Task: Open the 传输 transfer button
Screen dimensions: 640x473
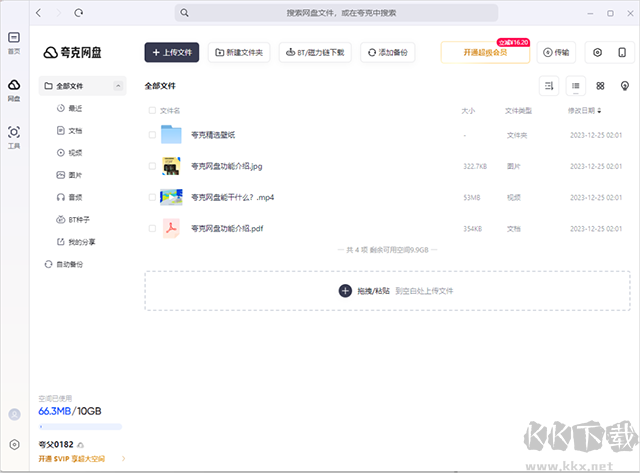Action: click(556, 52)
